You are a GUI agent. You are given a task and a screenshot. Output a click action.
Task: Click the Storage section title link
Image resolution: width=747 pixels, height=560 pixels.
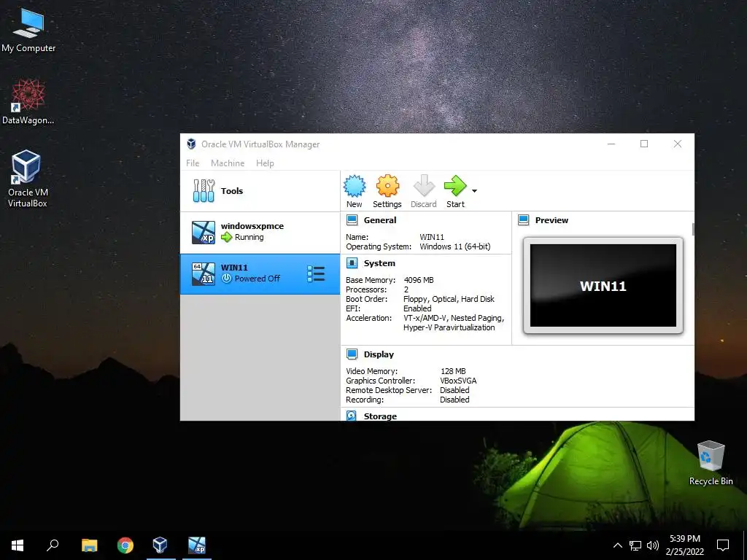pos(380,416)
